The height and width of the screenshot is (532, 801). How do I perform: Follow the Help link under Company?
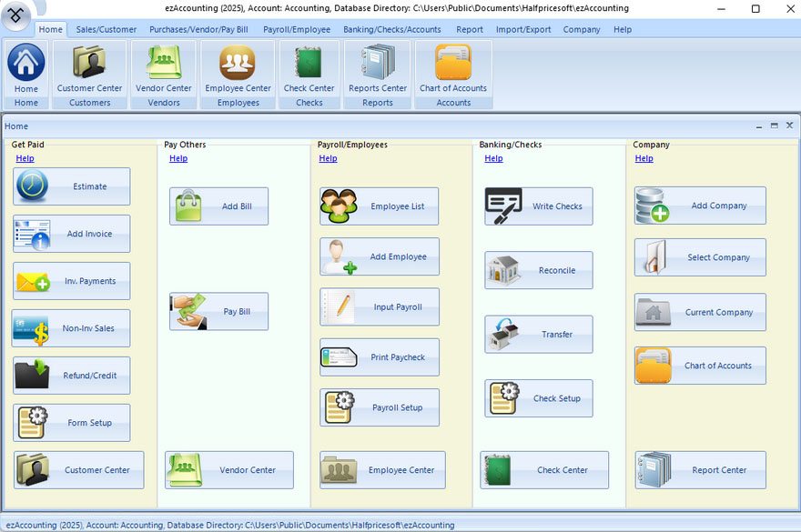coord(644,158)
